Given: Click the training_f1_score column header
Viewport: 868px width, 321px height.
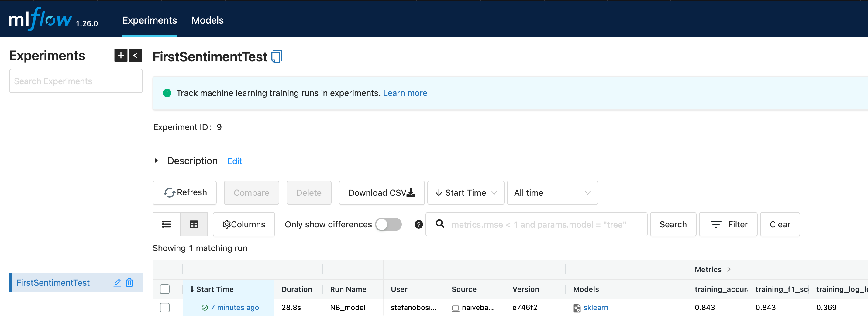Looking at the screenshot, I should pos(782,289).
